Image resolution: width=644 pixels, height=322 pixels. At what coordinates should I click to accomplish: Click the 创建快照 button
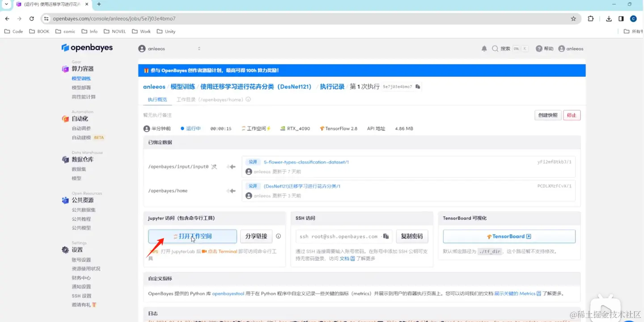click(548, 115)
